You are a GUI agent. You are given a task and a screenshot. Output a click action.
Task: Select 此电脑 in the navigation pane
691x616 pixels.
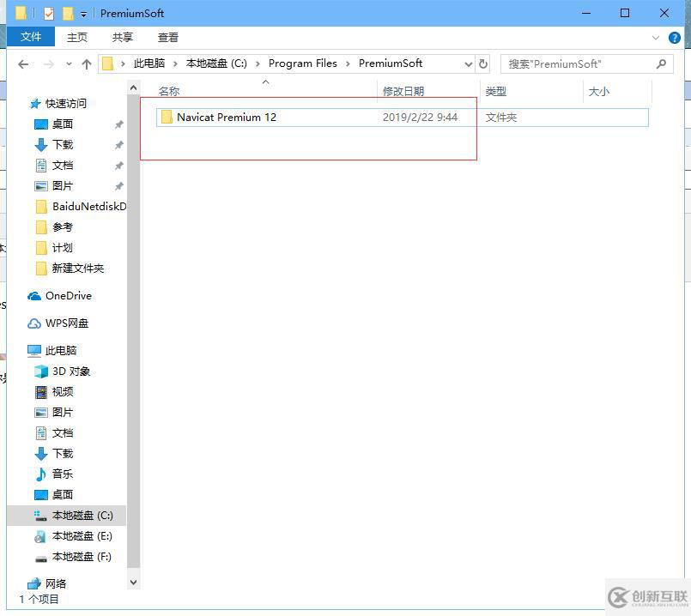click(61, 351)
